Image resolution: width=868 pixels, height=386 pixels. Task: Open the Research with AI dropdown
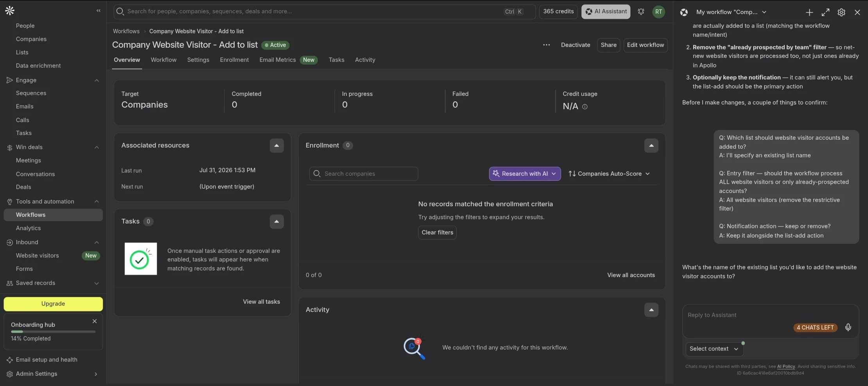[525, 174]
